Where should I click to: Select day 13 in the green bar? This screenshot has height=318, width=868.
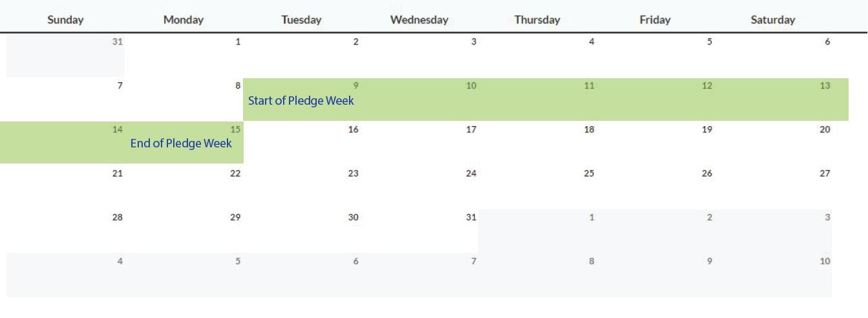tap(825, 85)
